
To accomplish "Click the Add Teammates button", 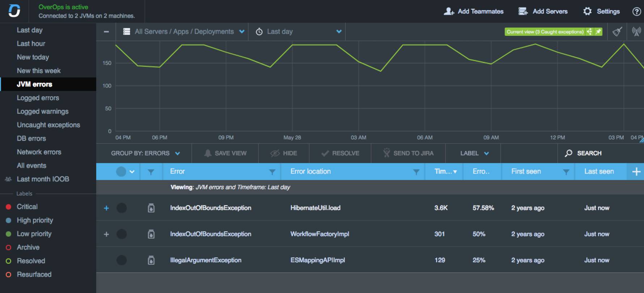I will [x=474, y=11].
